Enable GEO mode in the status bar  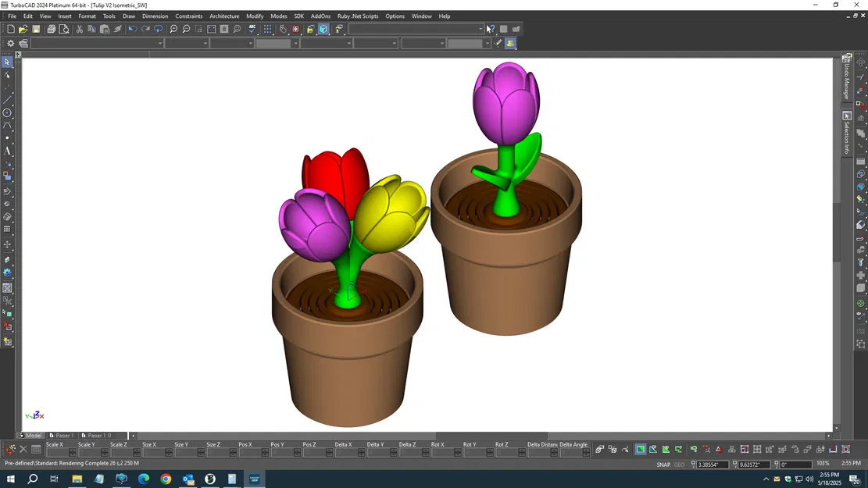tap(679, 464)
